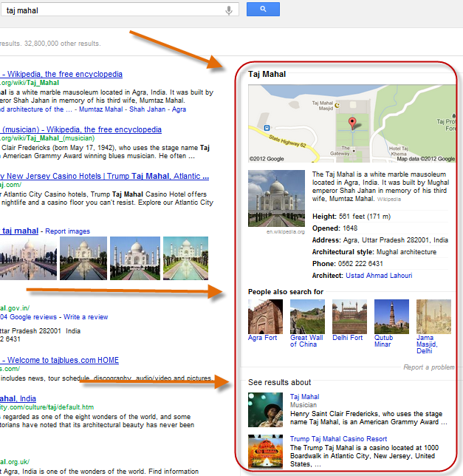The height and width of the screenshot is (476, 463).
Task: Open the Great Wall of China link
Action: point(306,341)
